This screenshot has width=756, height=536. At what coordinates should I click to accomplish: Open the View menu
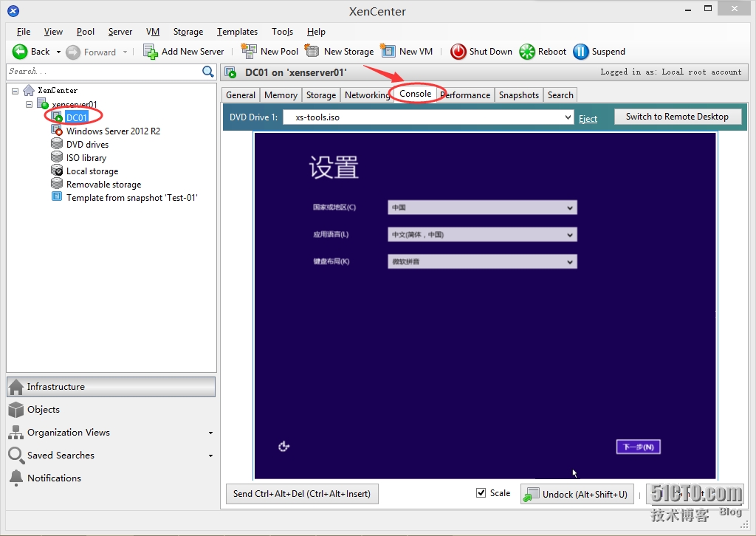point(53,32)
